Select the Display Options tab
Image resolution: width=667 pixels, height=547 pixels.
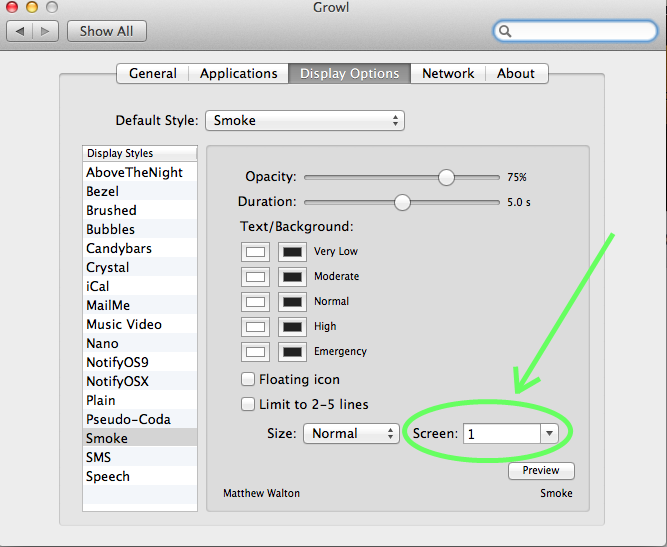click(x=350, y=74)
